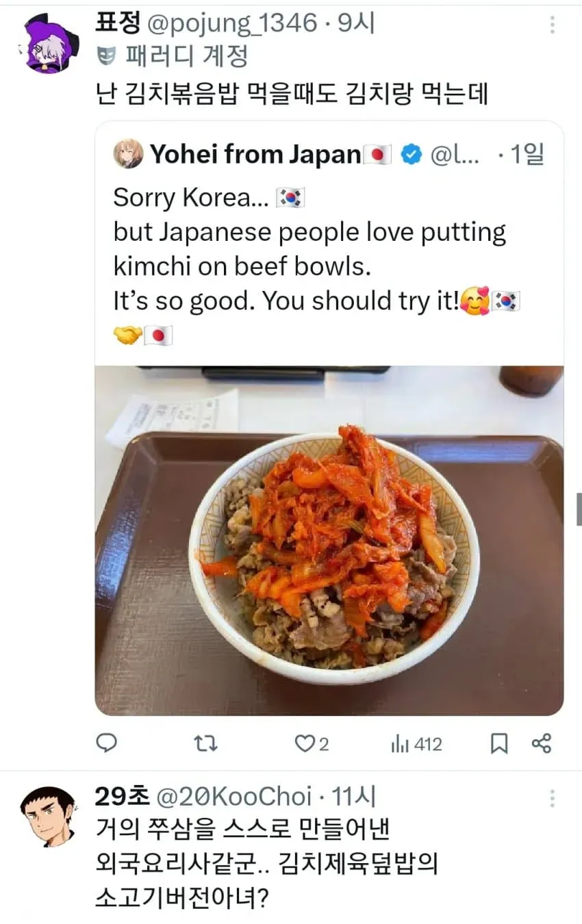The width and height of the screenshot is (582, 924).
Task: Open the kimchi beef bowl photo
Action: [x=329, y=541]
